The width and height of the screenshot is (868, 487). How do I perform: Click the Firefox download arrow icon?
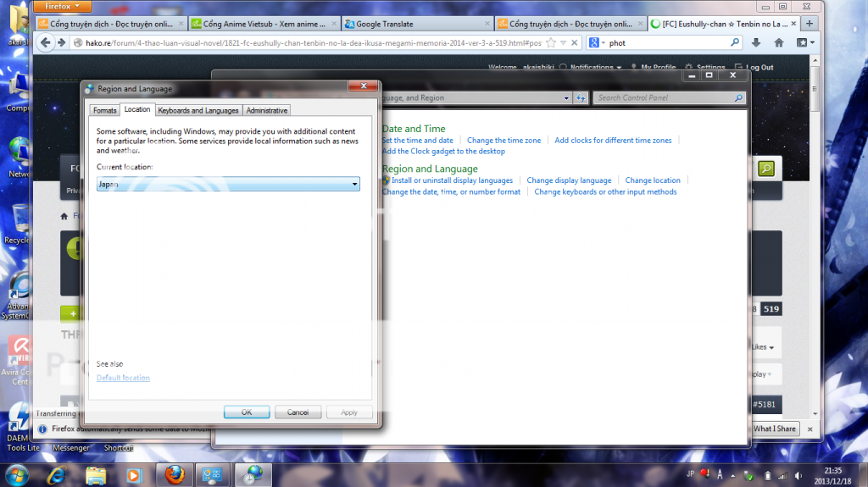(x=755, y=42)
